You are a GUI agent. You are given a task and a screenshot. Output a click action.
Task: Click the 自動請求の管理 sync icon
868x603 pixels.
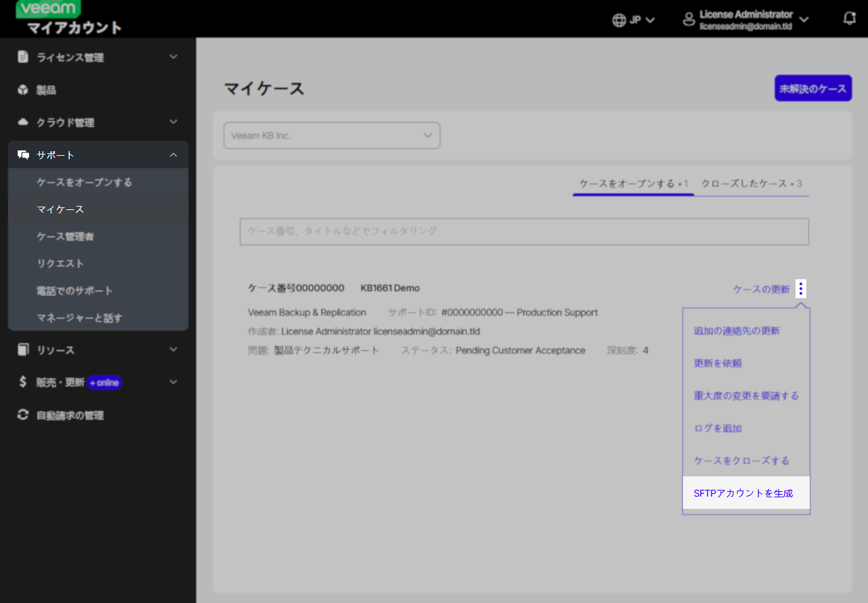pyautogui.click(x=23, y=415)
